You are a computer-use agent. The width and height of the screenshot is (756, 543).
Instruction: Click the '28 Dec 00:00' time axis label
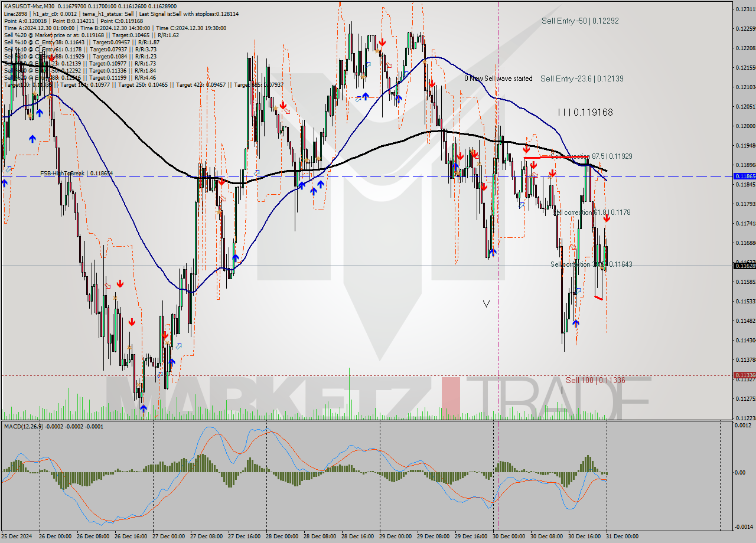point(282,537)
